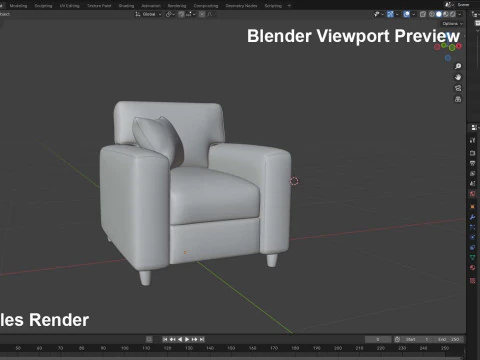Toggle the camera view icon
The image size is (480, 360).
pos(458,88)
